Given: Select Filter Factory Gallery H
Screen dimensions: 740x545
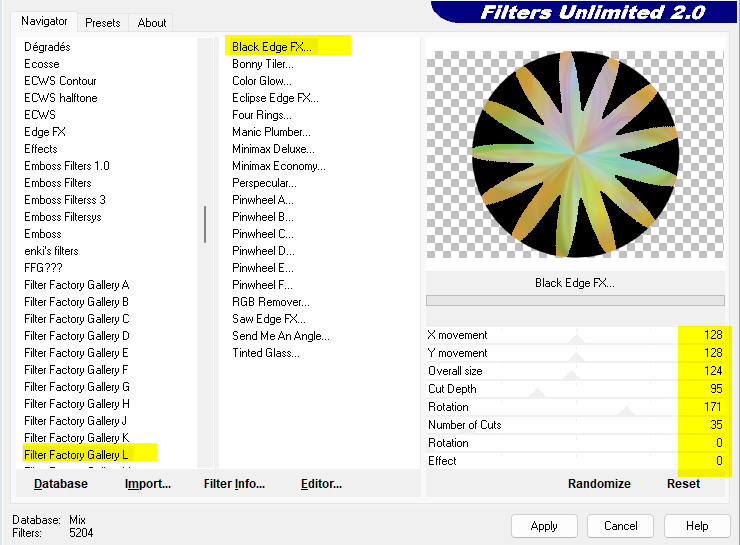Looking at the screenshot, I should coord(76,403).
